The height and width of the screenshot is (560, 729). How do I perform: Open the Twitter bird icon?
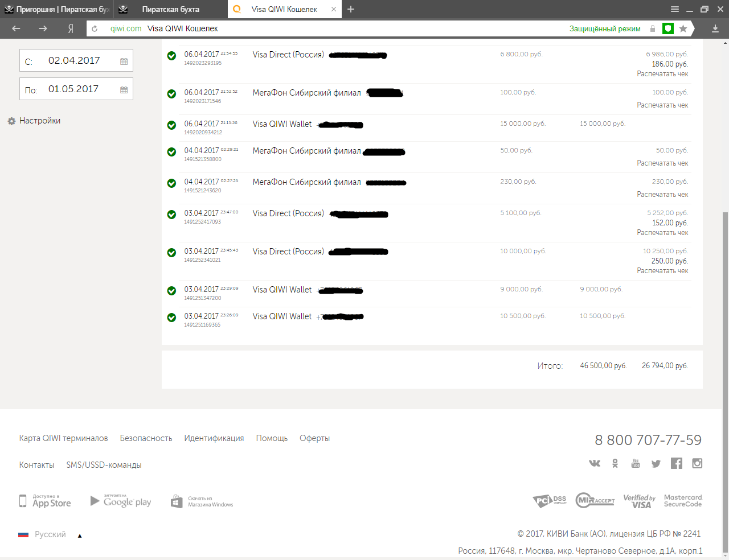(x=656, y=464)
